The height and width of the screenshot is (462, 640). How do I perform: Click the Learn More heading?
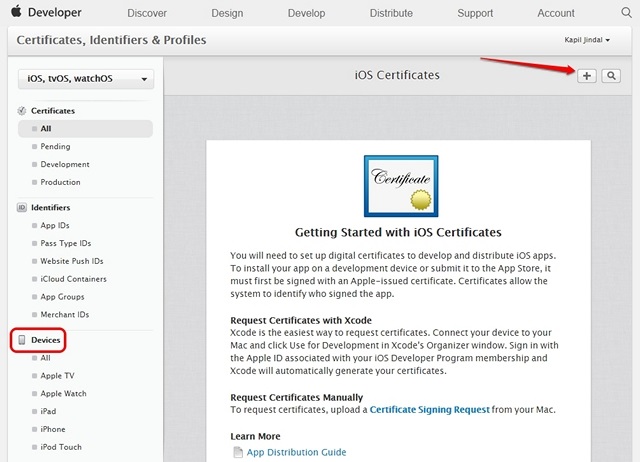(255, 436)
